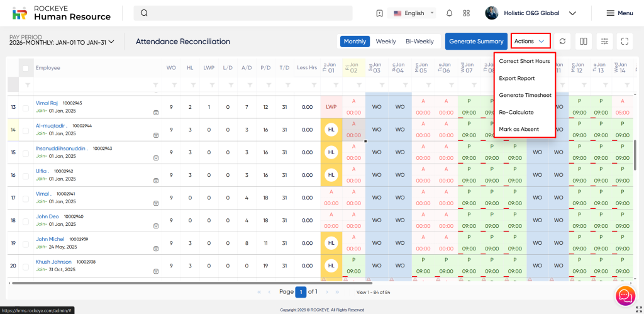The width and height of the screenshot is (644, 314).
Task: Click the refresh icon beside Actions
Action: (562, 42)
